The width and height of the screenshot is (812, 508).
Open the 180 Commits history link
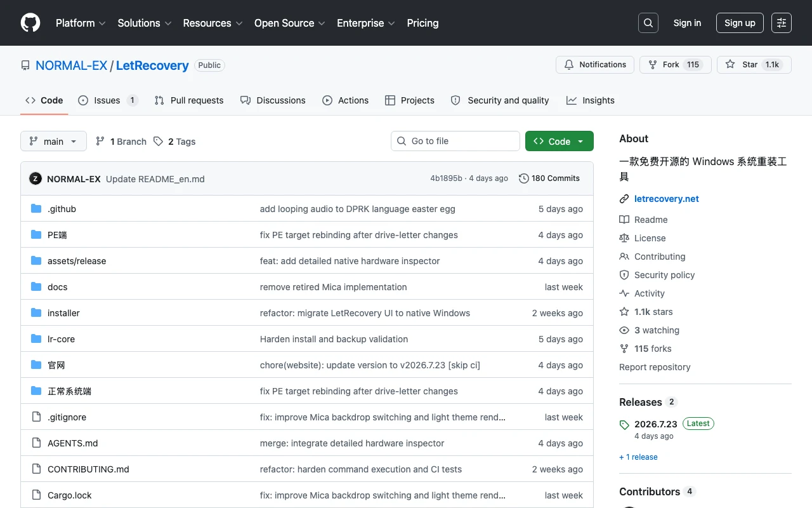click(549, 178)
